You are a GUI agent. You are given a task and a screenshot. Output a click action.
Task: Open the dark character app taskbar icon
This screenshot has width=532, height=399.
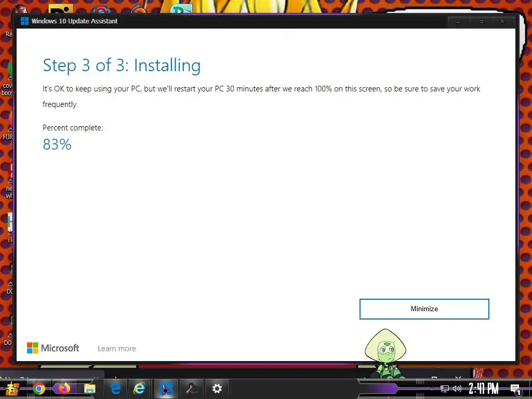point(192,389)
